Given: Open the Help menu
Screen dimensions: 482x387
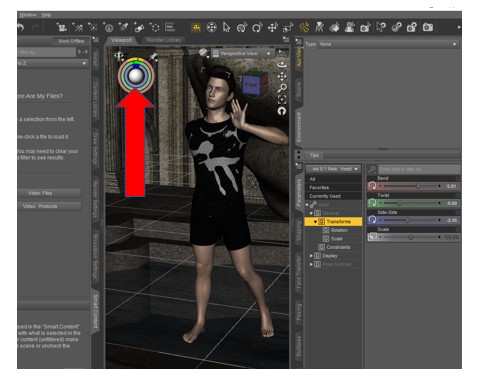Looking at the screenshot, I should (46, 15).
